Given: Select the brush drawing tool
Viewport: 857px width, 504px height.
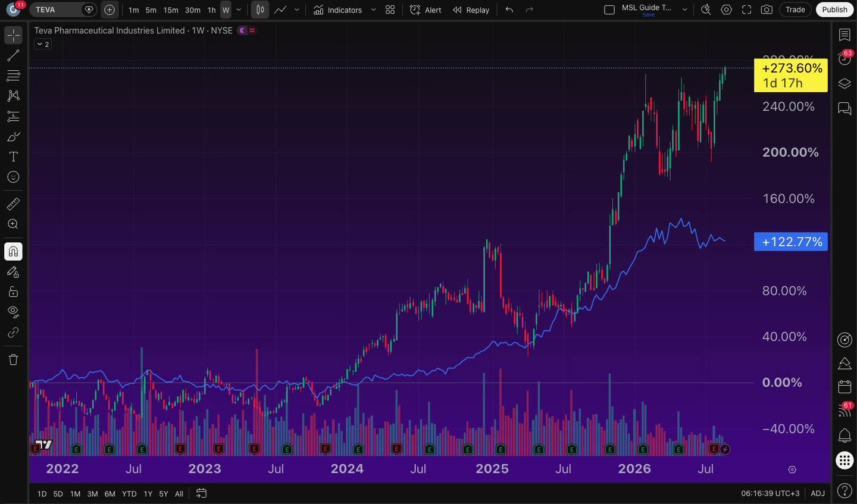Looking at the screenshot, I should pyautogui.click(x=13, y=137).
